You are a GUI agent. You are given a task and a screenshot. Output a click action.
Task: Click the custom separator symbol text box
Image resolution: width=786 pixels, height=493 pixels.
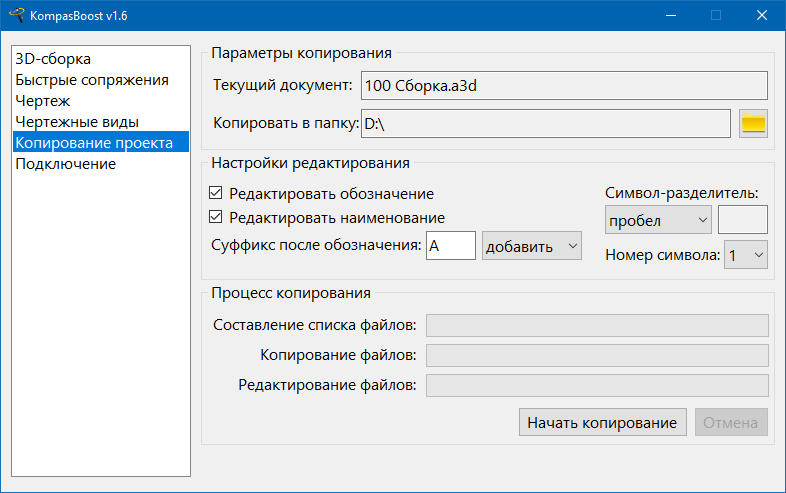click(x=742, y=219)
